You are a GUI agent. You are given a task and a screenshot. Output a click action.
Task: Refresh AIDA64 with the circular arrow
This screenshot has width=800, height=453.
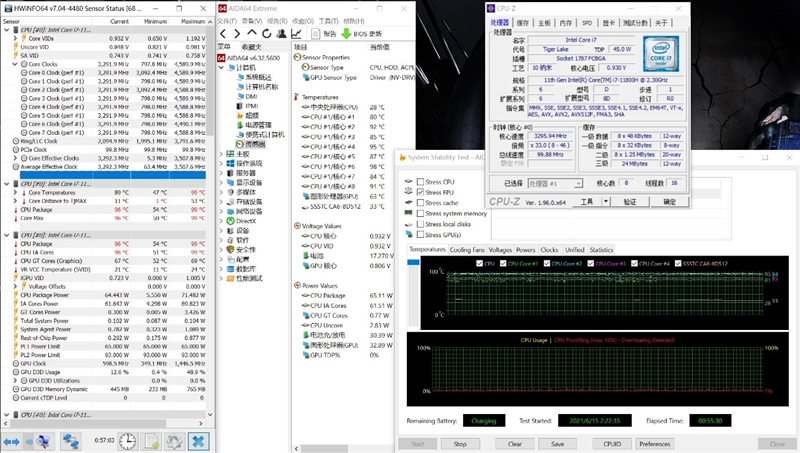click(x=266, y=34)
